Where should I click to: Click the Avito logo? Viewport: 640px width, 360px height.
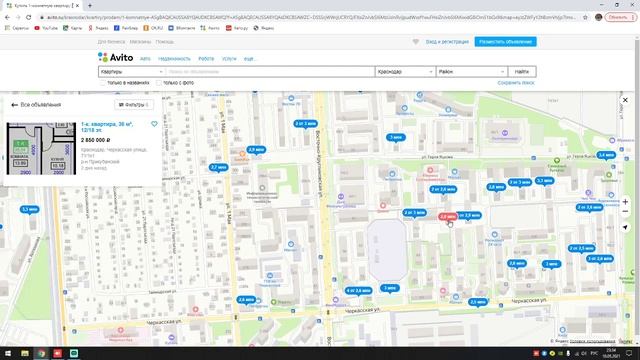116,58
